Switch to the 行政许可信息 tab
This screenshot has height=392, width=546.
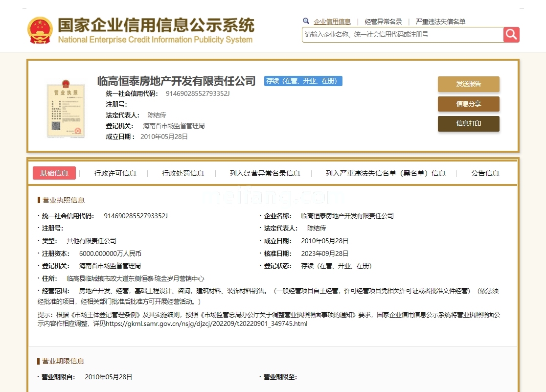click(115, 173)
